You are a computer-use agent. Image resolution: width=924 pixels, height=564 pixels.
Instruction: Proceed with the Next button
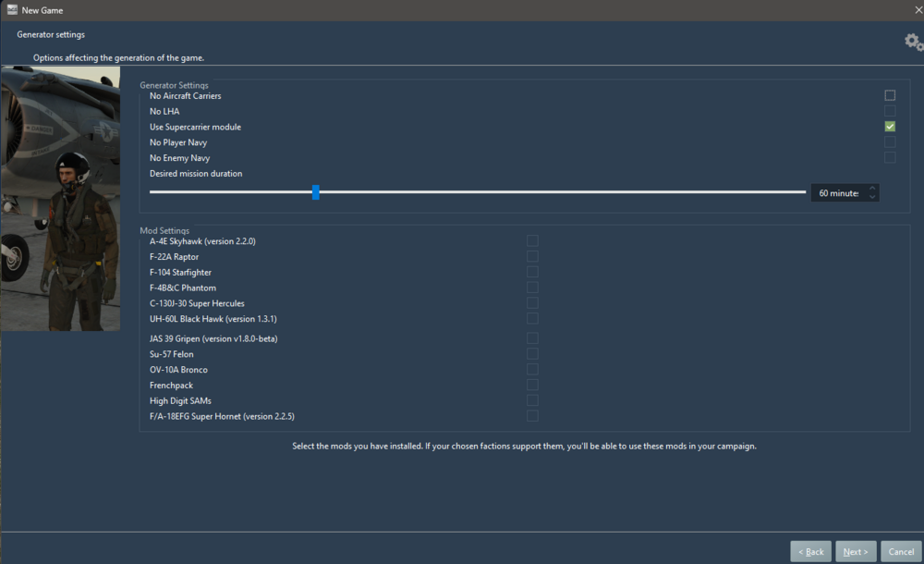pos(856,552)
